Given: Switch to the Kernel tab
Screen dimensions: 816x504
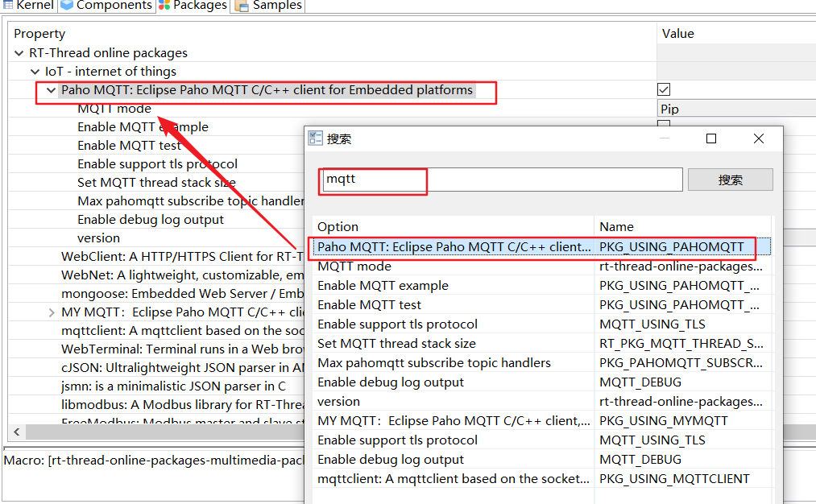Looking at the screenshot, I should click(29, 5).
